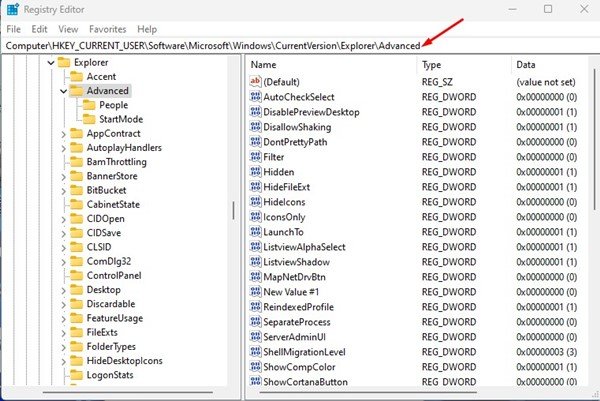Collapse the Explorer tree node
This screenshot has width=600, height=401.
pyautogui.click(x=51, y=62)
